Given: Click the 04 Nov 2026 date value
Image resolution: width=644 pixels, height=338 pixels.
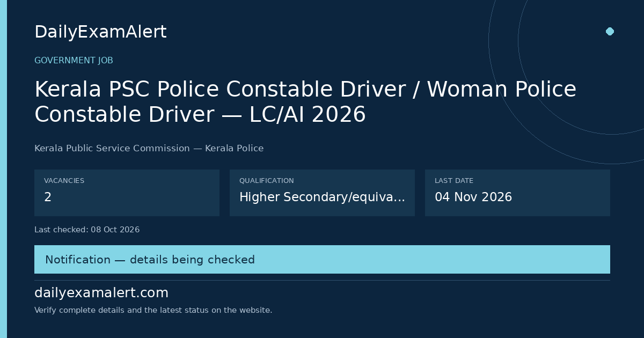Looking at the screenshot, I should pyautogui.click(x=473, y=197).
